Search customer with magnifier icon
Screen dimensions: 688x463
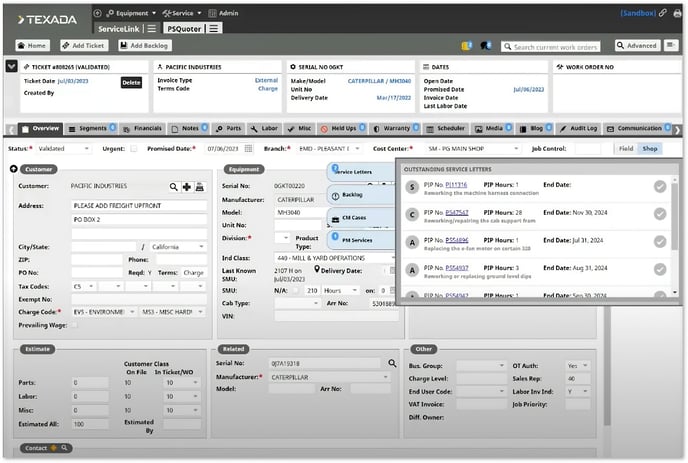(x=174, y=186)
